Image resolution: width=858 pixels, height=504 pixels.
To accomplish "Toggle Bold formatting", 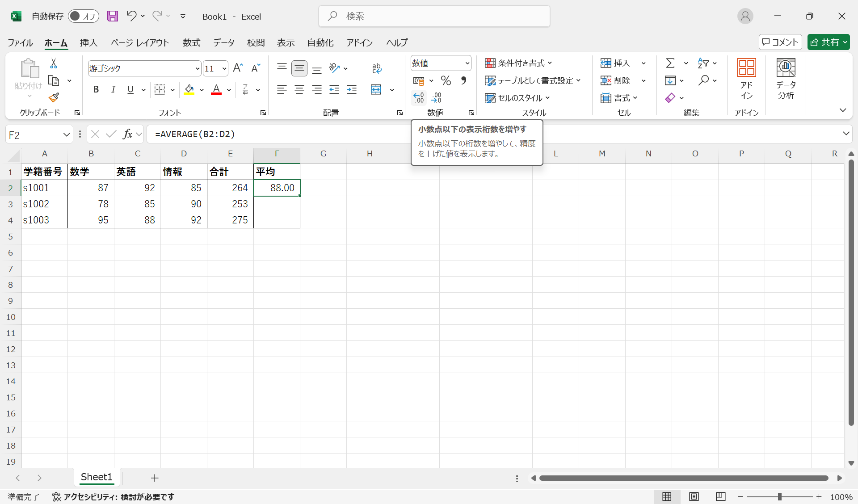I will click(x=96, y=89).
